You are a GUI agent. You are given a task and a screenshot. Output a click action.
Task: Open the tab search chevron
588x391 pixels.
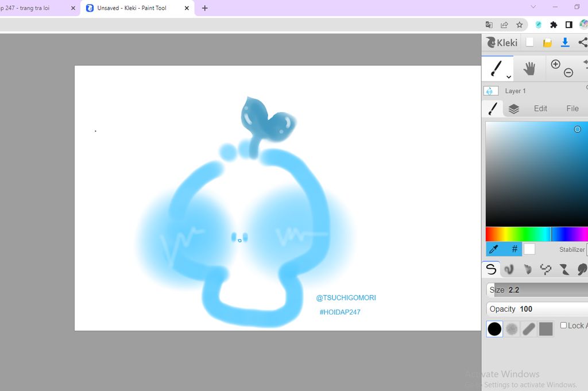533,7
